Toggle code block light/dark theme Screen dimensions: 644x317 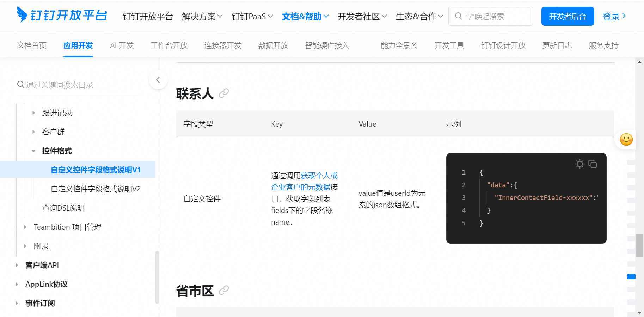click(579, 164)
